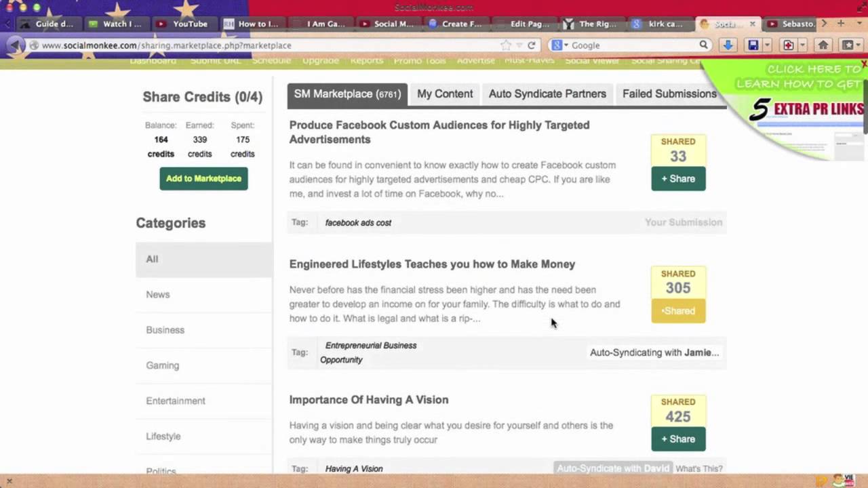The height and width of the screenshot is (488, 868).
Task: Reload the page with the refresh icon
Action: pyautogui.click(x=532, y=45)
